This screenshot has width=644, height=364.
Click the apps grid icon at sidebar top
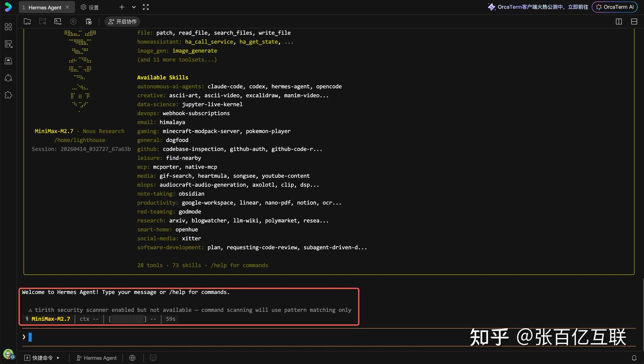8,27
